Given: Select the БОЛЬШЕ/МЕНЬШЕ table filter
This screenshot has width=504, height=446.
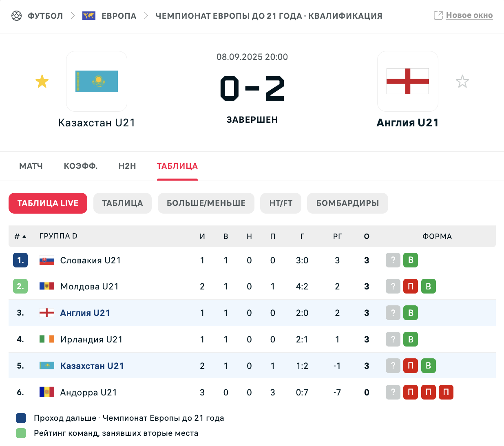Looking at the screenshot, I should coord(206,203).
